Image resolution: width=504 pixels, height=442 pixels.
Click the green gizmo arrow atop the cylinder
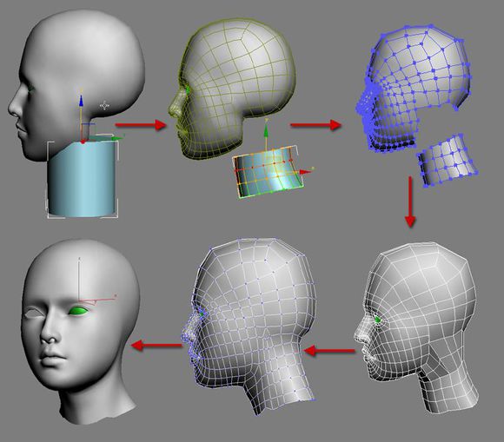117,138
